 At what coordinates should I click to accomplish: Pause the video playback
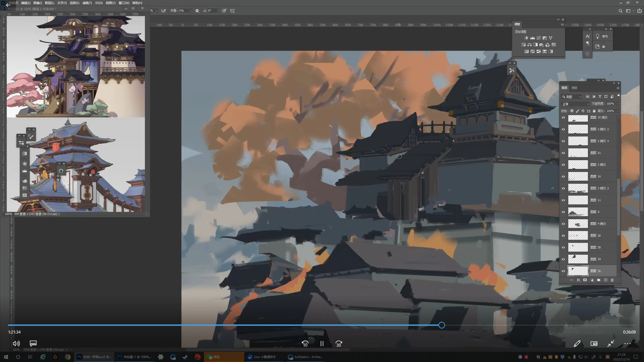pos(322,344)
